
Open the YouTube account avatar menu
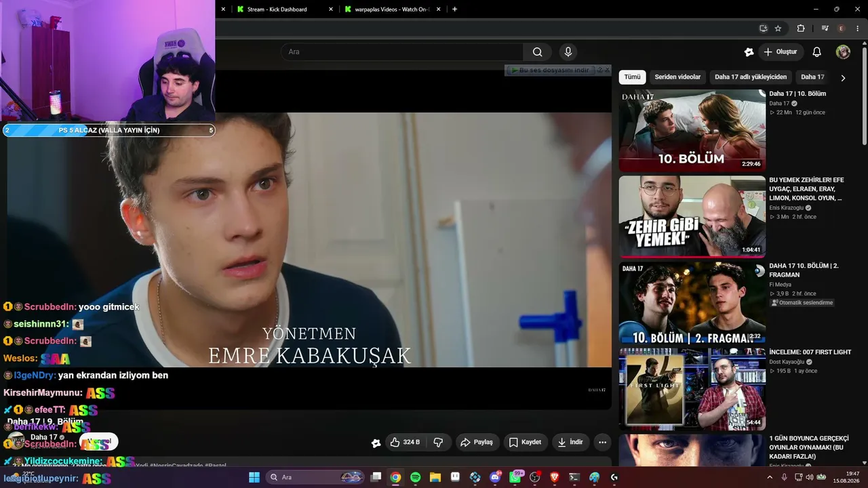pos(843,52)
